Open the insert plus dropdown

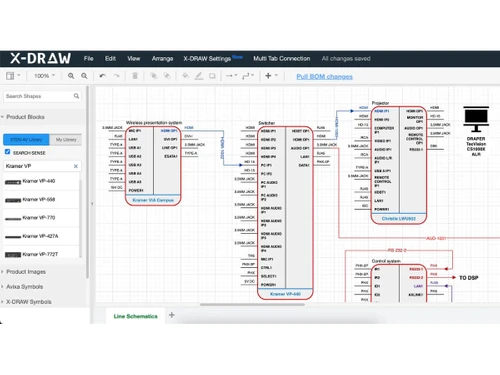point(271,76)
